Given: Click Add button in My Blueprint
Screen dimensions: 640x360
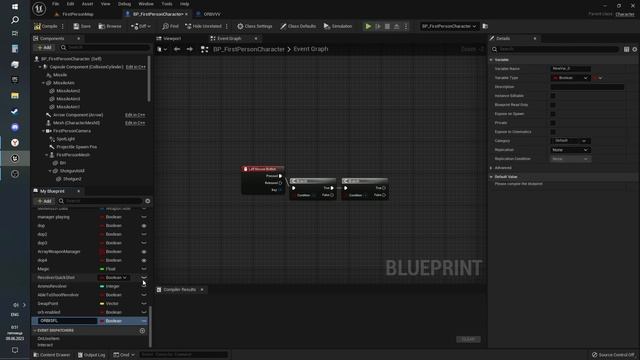Looking at the screenshot, I should [45, 201].
